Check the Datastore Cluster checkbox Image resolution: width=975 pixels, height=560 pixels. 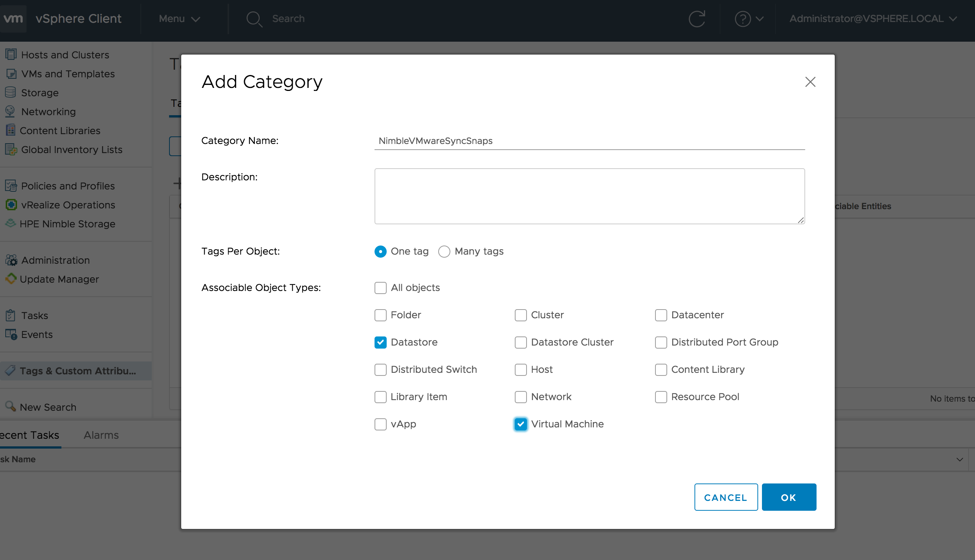point(520,342)
